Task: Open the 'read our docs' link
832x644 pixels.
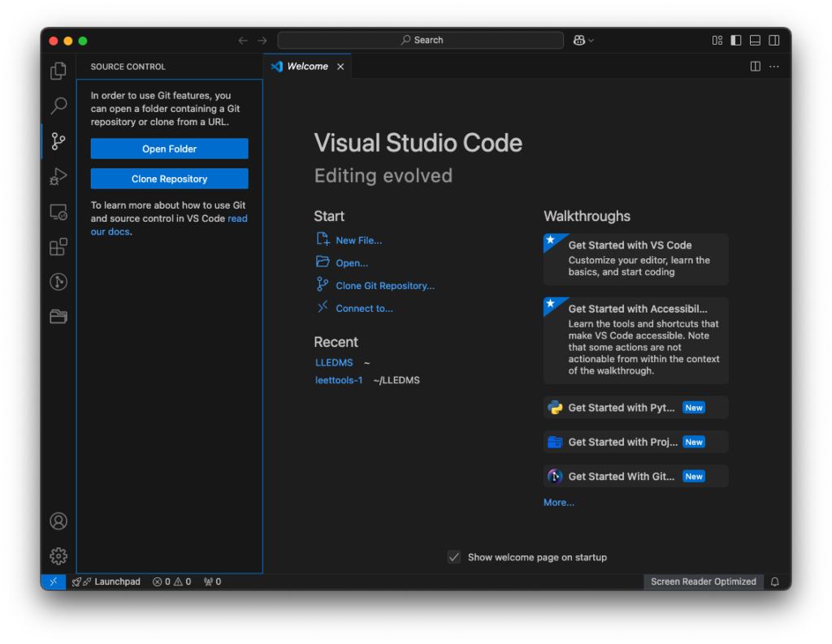Action: 169,225
